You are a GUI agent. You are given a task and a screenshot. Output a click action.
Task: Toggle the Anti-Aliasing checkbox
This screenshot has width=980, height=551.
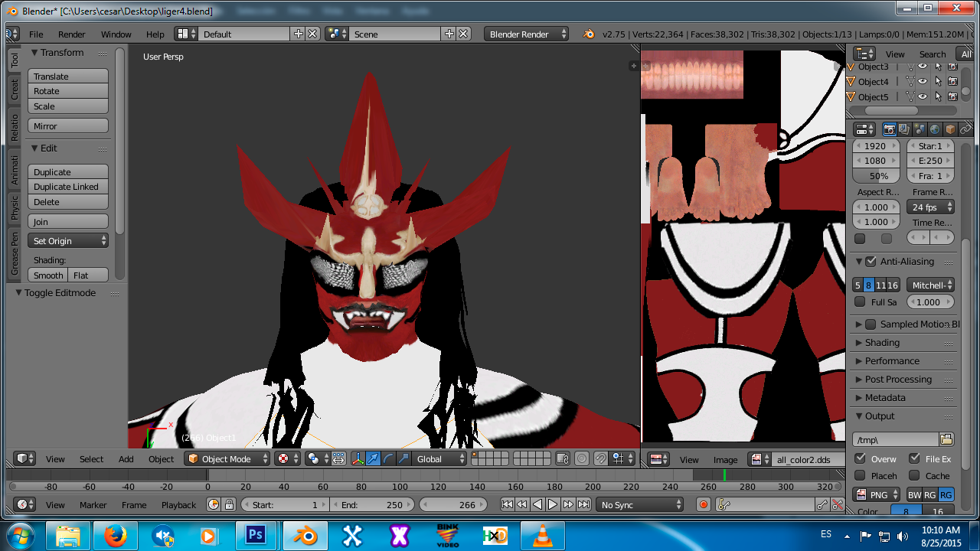coord(871,261)
